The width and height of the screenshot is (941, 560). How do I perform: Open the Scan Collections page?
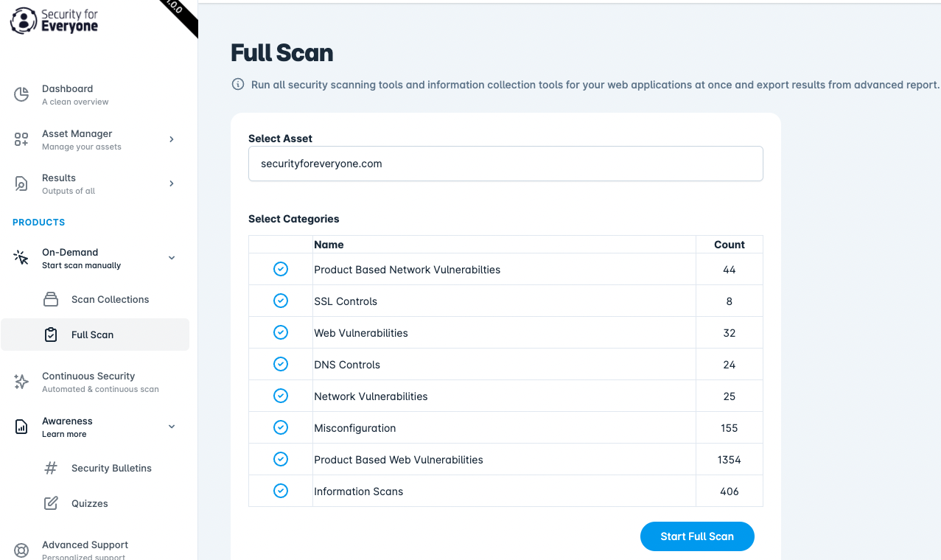(95, 299)
